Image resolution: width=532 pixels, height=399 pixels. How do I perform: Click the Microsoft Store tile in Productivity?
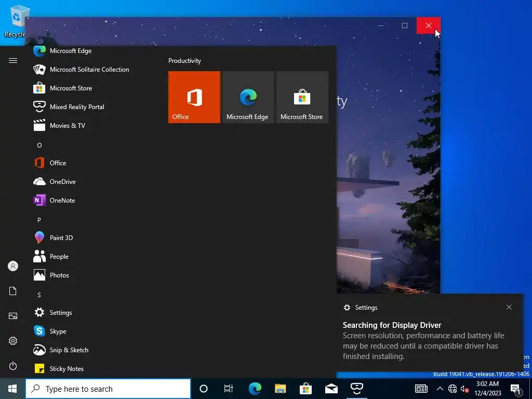pos(302,97)
